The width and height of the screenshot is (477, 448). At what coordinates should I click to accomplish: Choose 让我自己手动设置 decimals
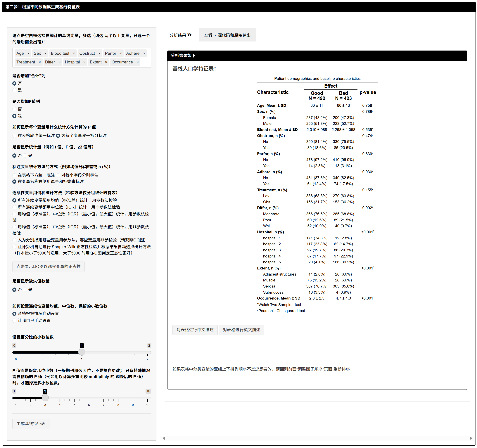14,321
